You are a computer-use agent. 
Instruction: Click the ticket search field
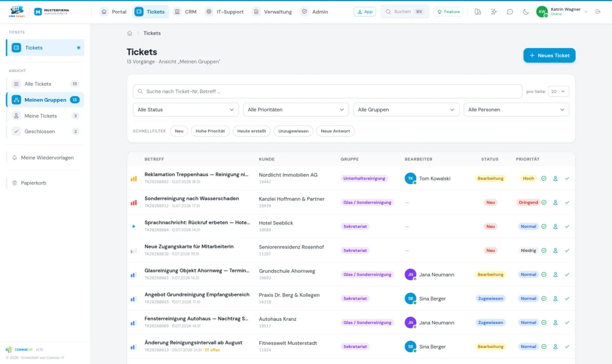(x=328, y=91)
